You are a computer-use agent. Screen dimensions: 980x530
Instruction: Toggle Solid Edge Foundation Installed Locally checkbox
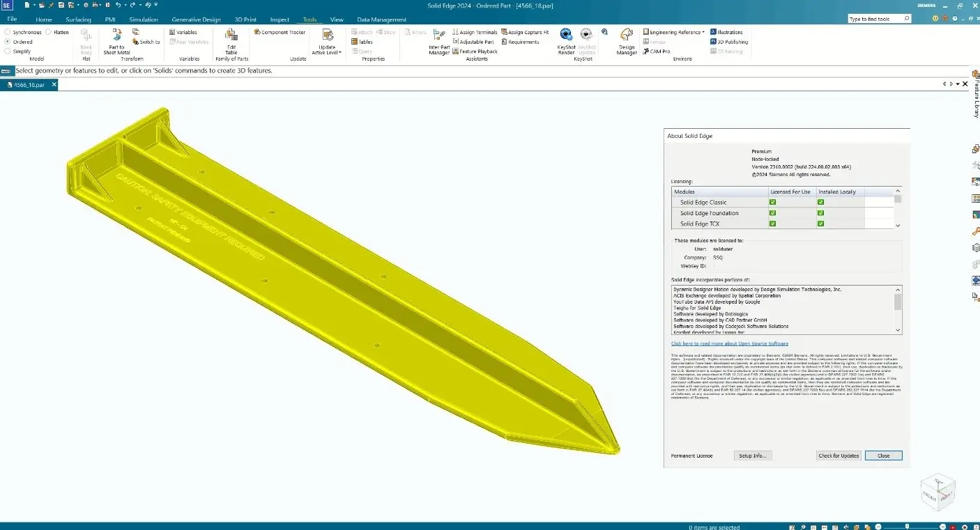pos(821,213)
